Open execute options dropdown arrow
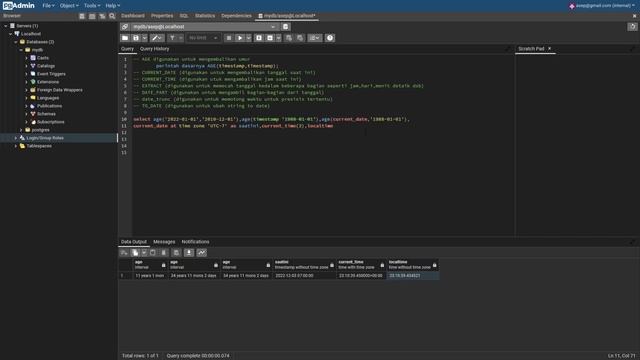 point(249,38)
